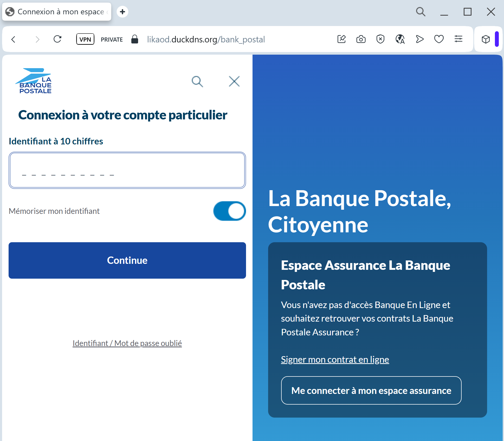Image resolution: width=504 pixels, height=441 pixels.
Task: Toggle the VPN badge
Action: click(85, 39)
